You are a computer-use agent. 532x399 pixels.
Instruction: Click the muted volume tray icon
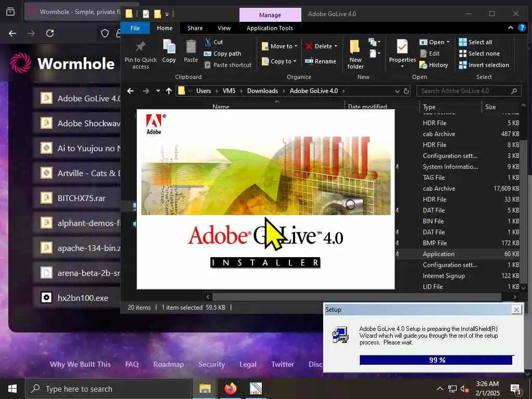point(464,389)
